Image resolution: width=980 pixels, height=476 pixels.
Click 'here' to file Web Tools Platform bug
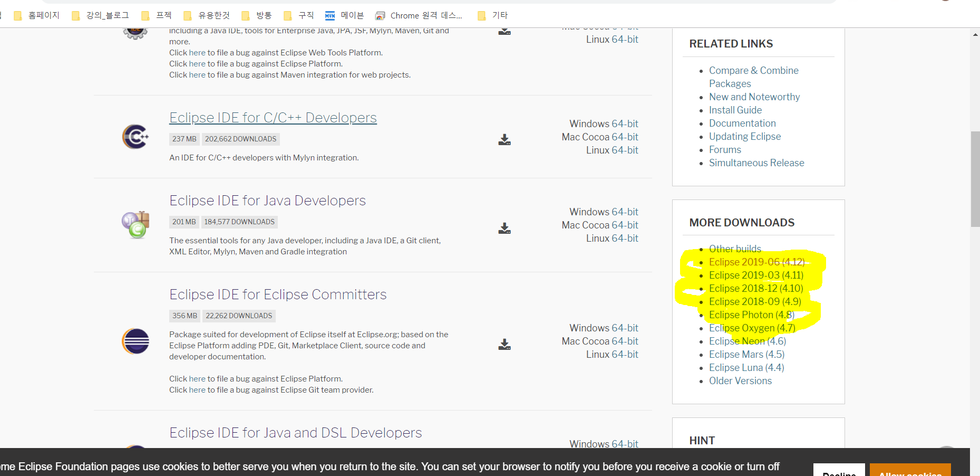(x=197, y=53)
